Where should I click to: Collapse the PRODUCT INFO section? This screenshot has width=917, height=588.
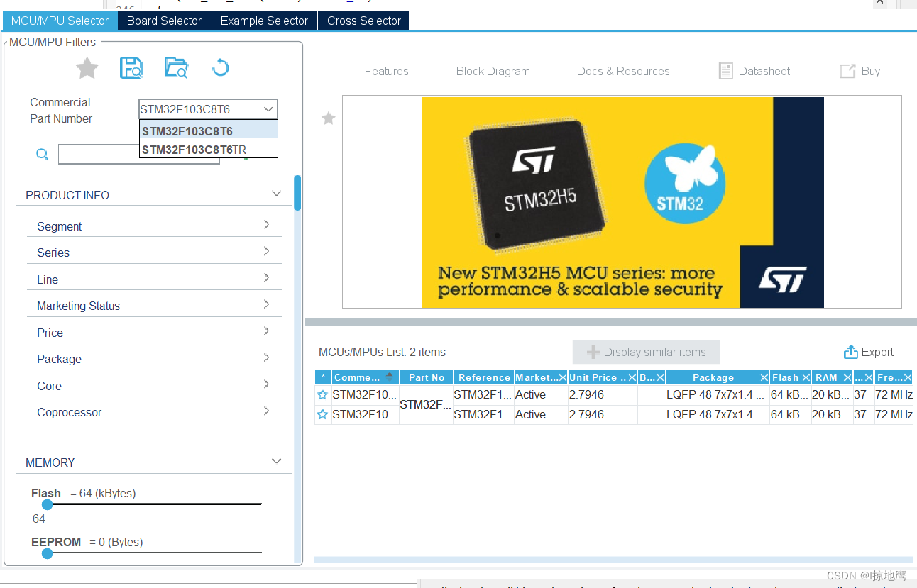(276, 194)
